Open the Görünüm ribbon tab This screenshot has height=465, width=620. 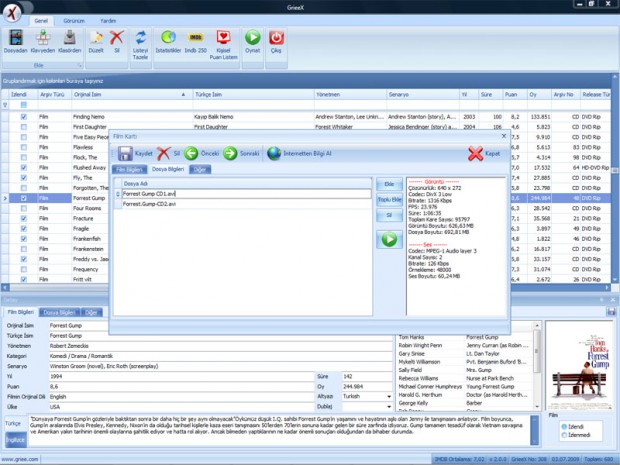tap(74, 21)
